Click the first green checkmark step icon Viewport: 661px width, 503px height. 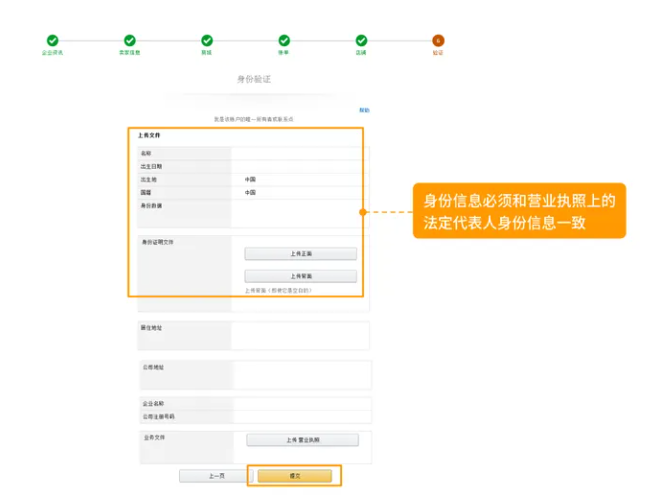coord(52,40)
